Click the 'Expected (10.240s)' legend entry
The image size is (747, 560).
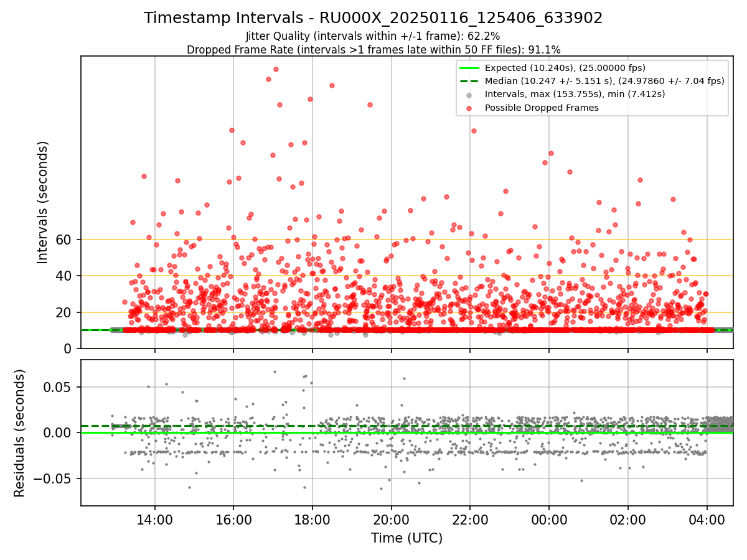565,68
